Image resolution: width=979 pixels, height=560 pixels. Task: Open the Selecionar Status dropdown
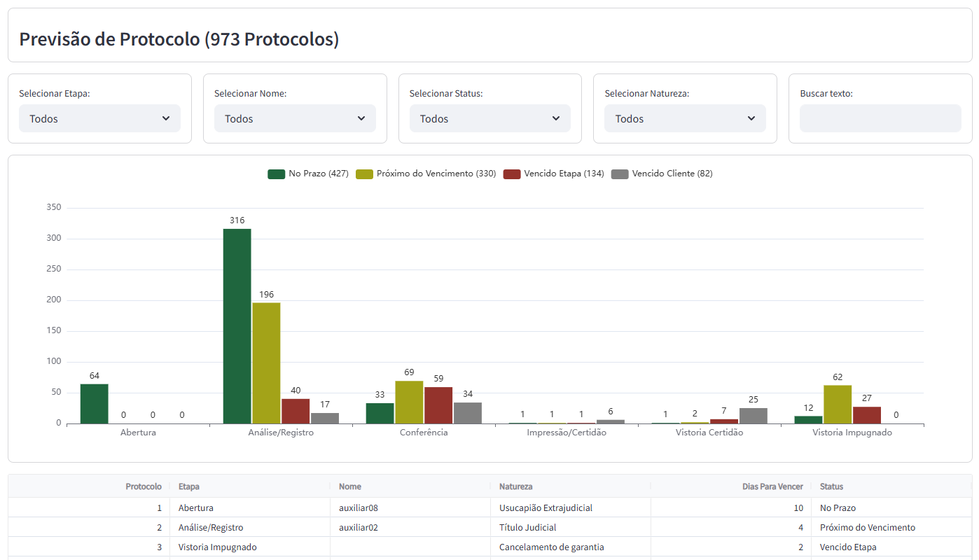489,118
